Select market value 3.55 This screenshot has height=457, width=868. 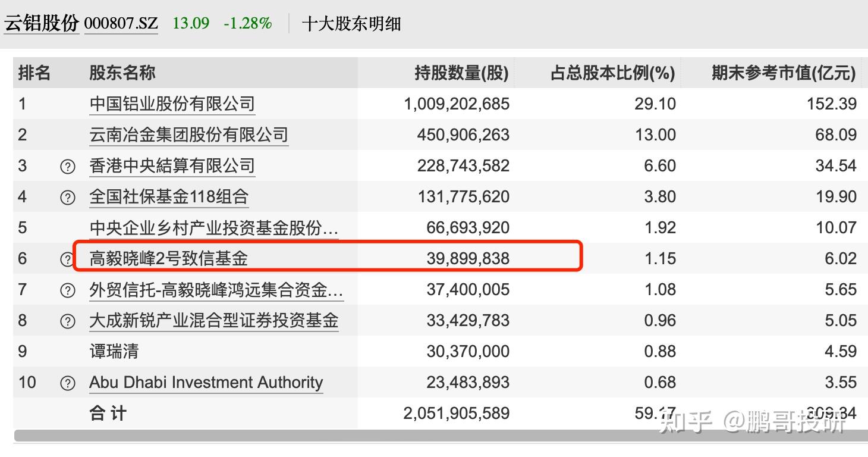click(841, 383)
